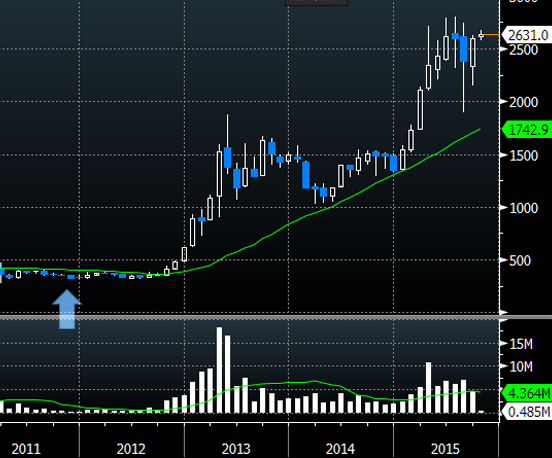Click the 2015 year label on the time axis
Viewport: 552px width, 458px height.
point(445,449)
